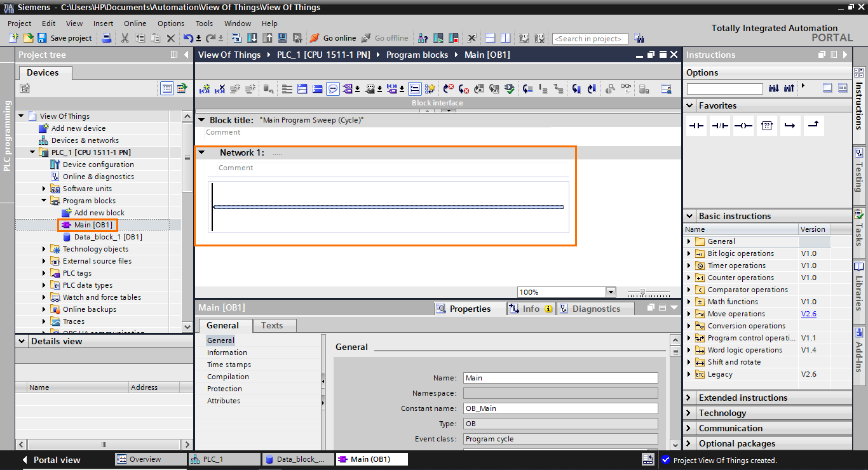Expand the PLC tags node
868x470 pixels.
(x=44, y=273)
